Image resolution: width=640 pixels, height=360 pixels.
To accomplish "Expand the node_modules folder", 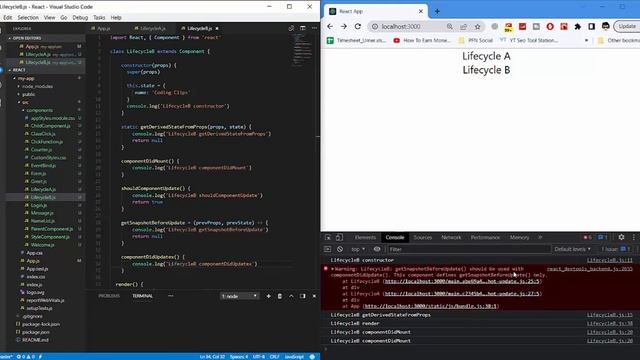I will coord(38,87).
